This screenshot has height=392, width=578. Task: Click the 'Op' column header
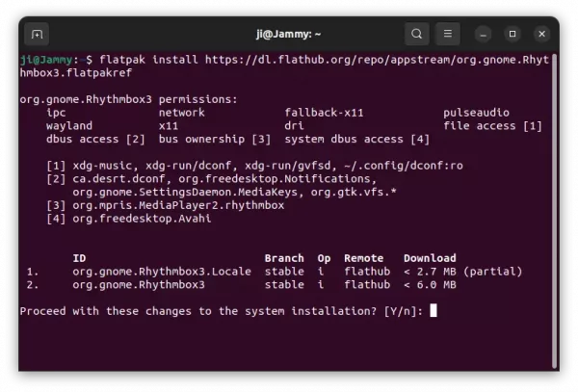click(x=324, y=259)
